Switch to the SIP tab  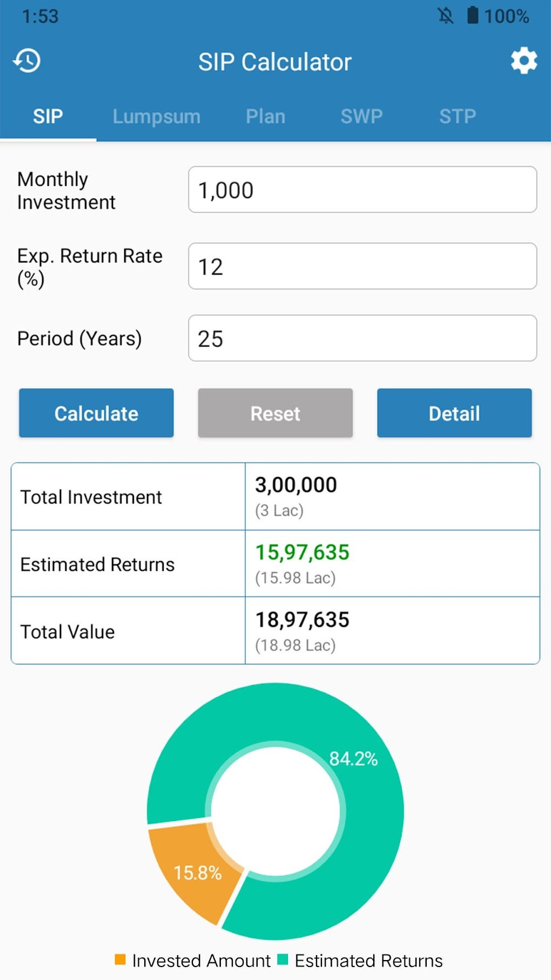(48, 116)
